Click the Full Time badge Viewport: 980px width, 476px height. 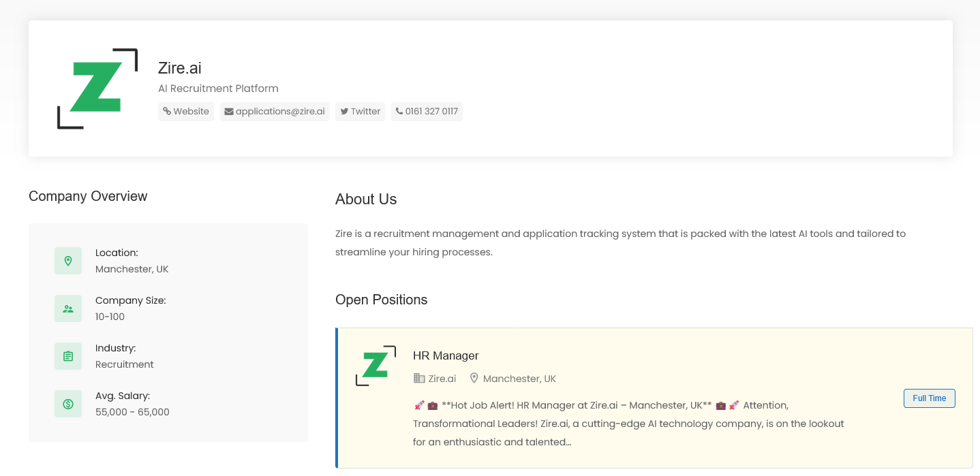929,398
